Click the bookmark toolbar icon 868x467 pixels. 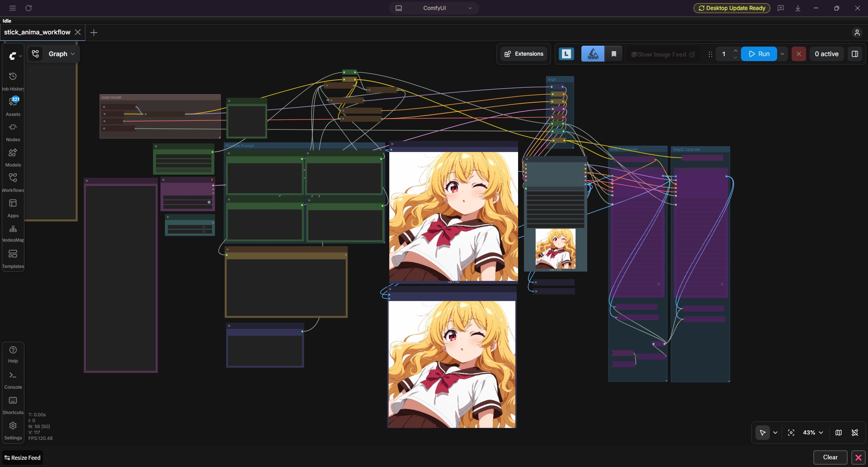(614, 54)
